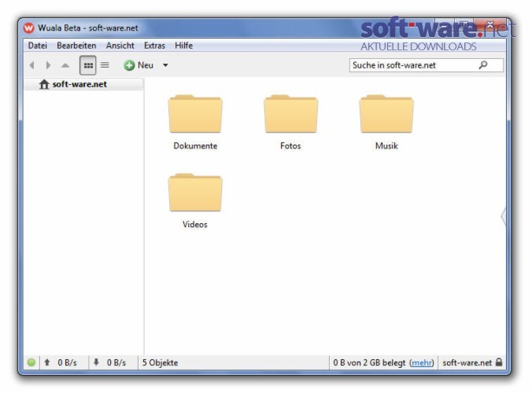The height and width of the screenshot is (393, 532).
Task: Click the green plus Neu button
Action: [139, 65]
